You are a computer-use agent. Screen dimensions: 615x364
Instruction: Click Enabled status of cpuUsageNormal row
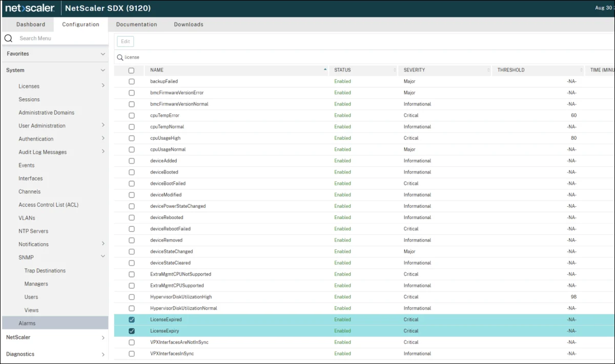342,149
